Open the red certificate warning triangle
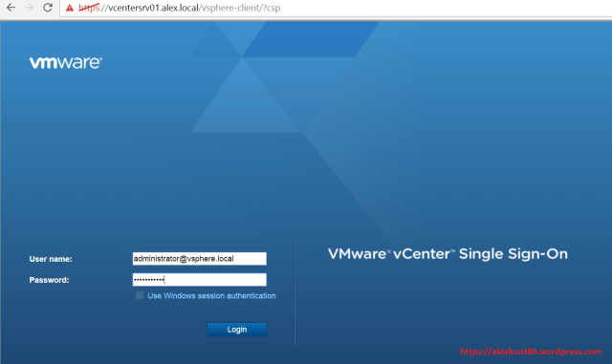Screen dimensions: 612x364 click(x=70, y=8)
